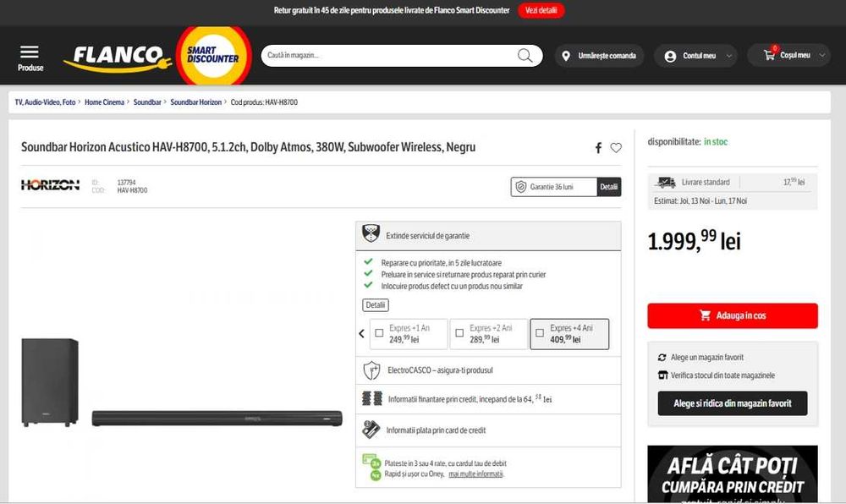Click the search magnifier icon
846x504 pixels.
[x=525, y=56]
